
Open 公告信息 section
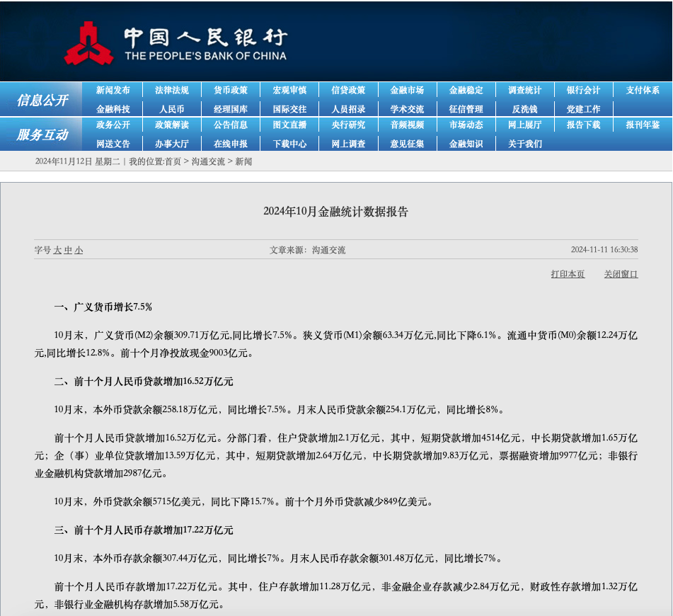231,125
